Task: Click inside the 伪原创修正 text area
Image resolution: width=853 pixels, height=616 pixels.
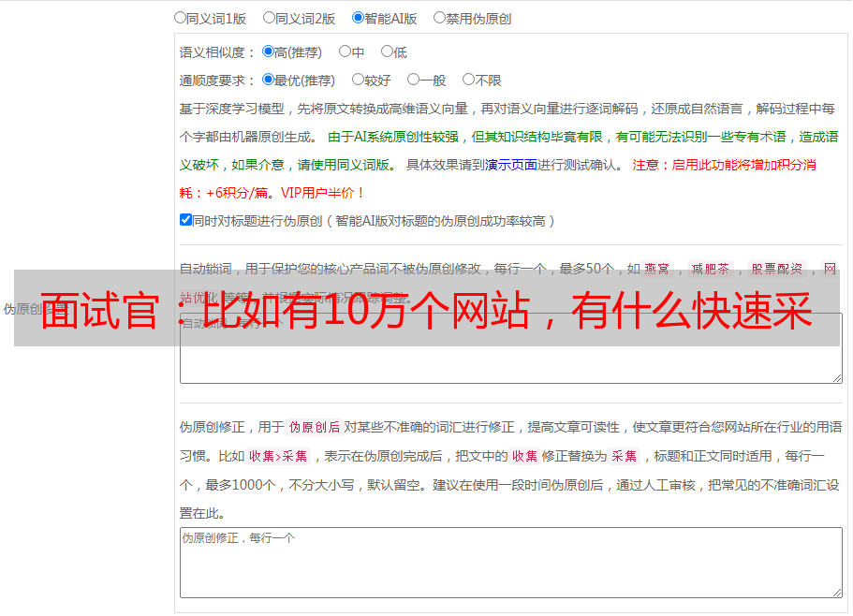Action: (511, 563)
